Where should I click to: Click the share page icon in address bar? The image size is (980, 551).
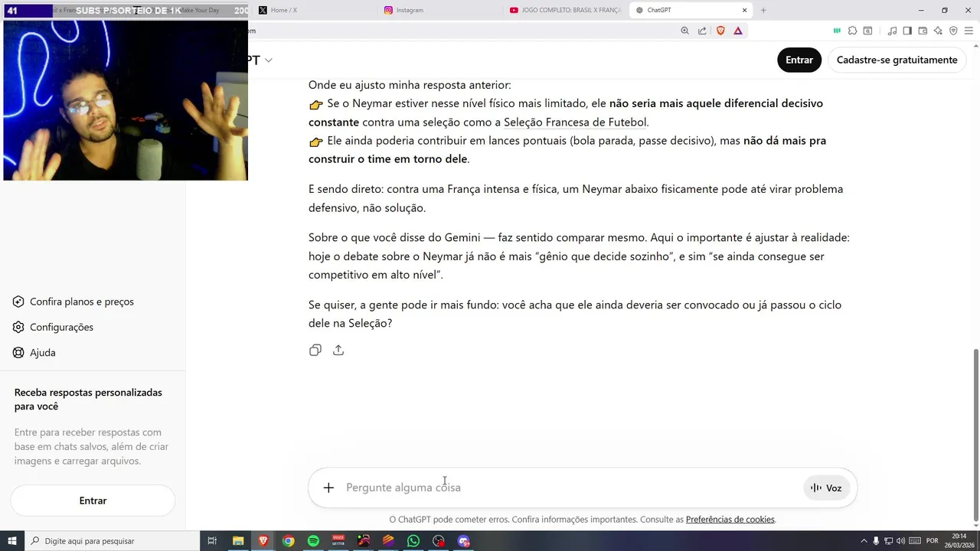click(702, 31)
